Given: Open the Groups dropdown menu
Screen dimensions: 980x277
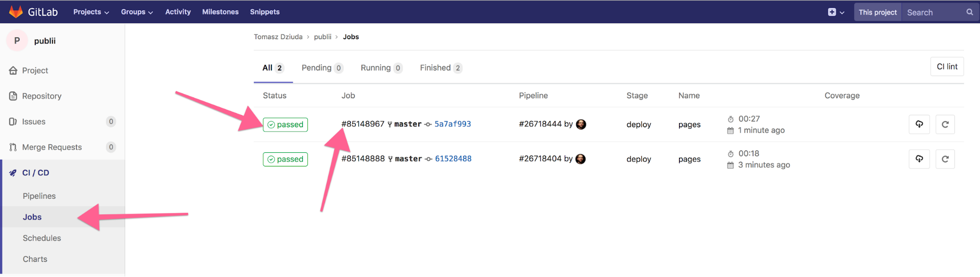Looking at the screenshot, I should [x=137, y=12].
